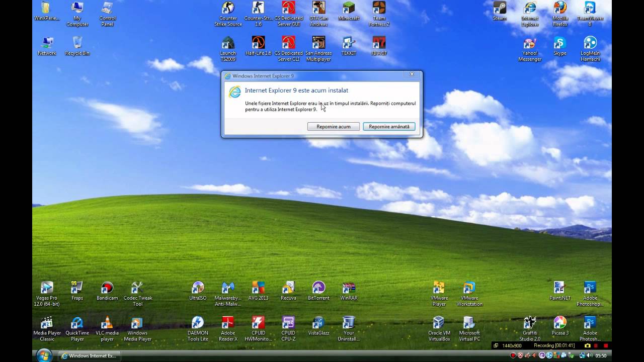Select the Minecraft desktop icon
Viewport: 644px width, 362px height.
(349, 11)
